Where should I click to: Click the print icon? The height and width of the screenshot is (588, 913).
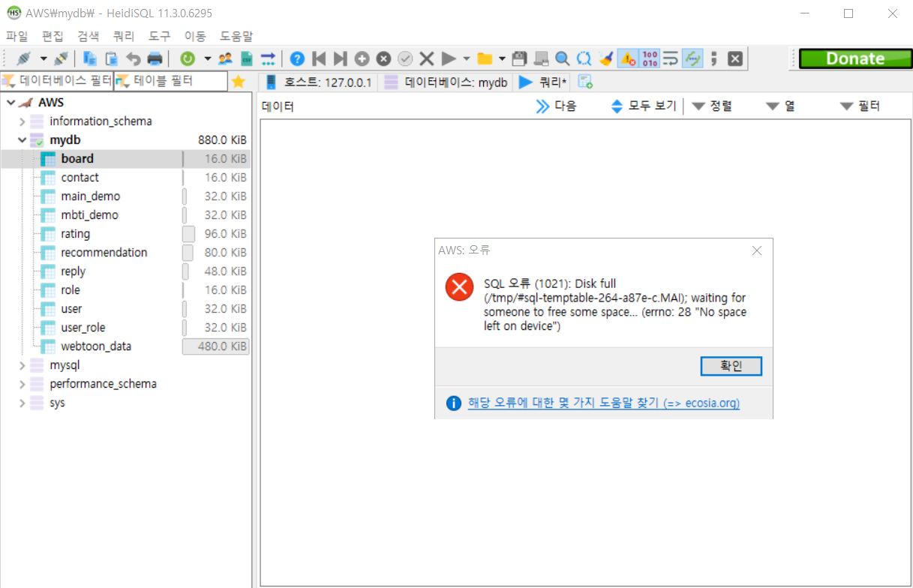click(155, 58)
